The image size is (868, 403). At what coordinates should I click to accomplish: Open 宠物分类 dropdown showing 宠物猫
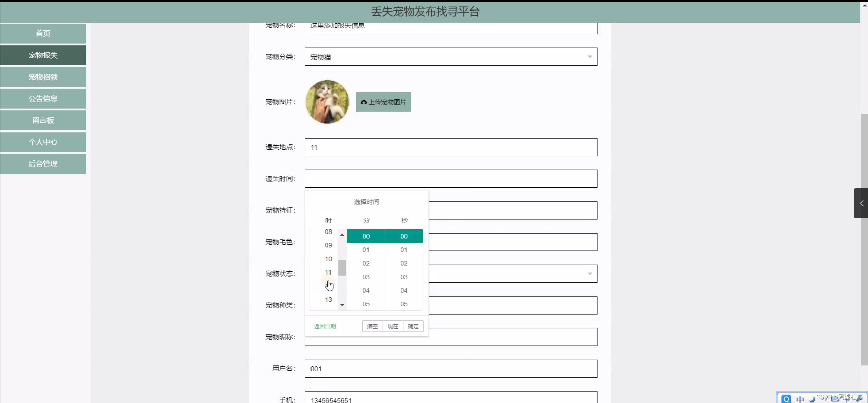[451, 57]
